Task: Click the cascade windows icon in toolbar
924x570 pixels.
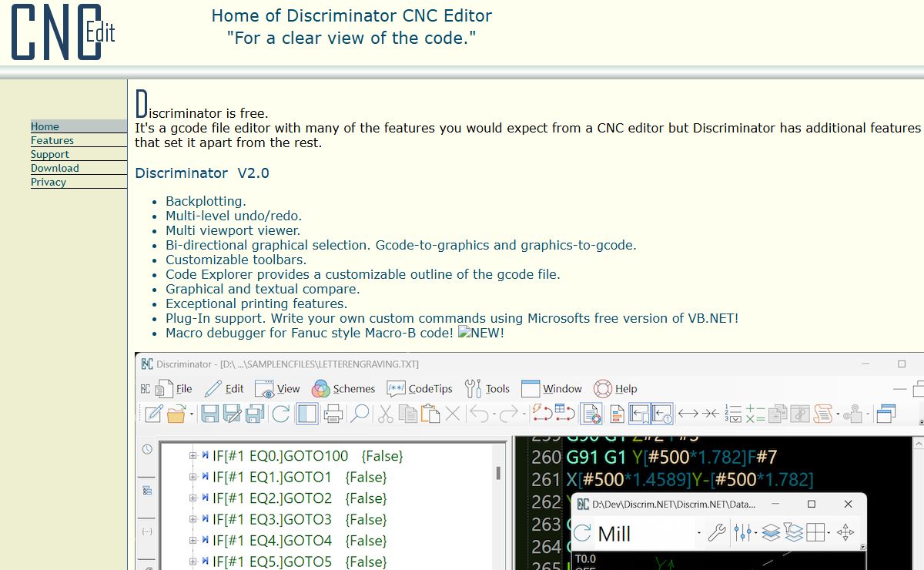Action: click(x=886, y=414)
